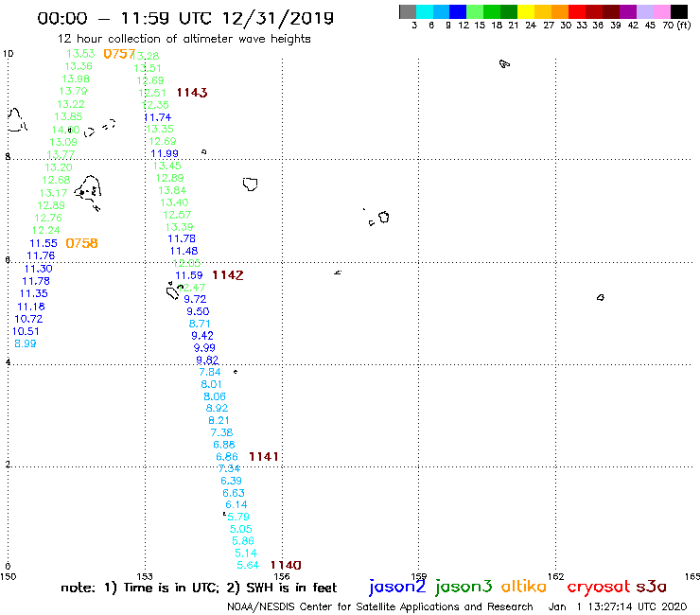Select the yellow swatch in the color scale
The width and height of the screenshot is (700, 615).
pos(526,11)
